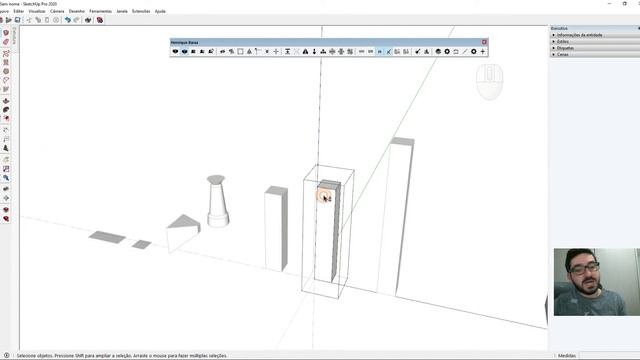Click the downward arrow icon in floating toolbar
This screenshot has height=360, width=640.
click(x=314, y=51)
